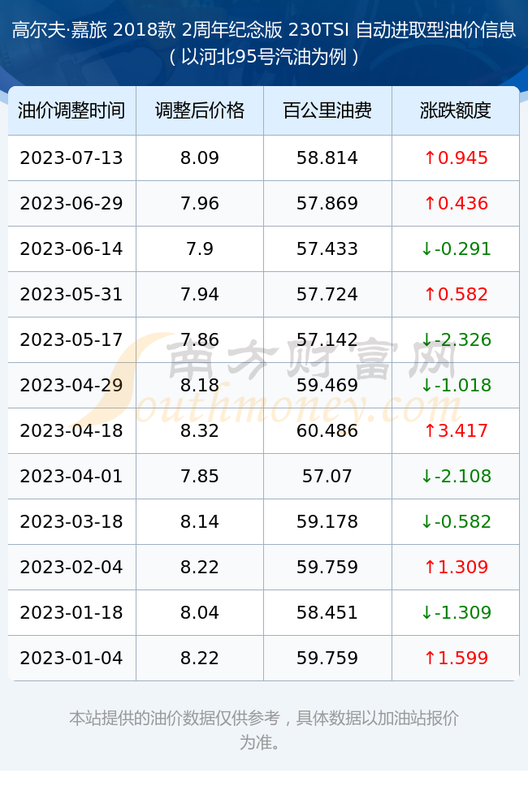Click the disclaimer text at the bottom
The image size is (528, 812).
point(264,730)
